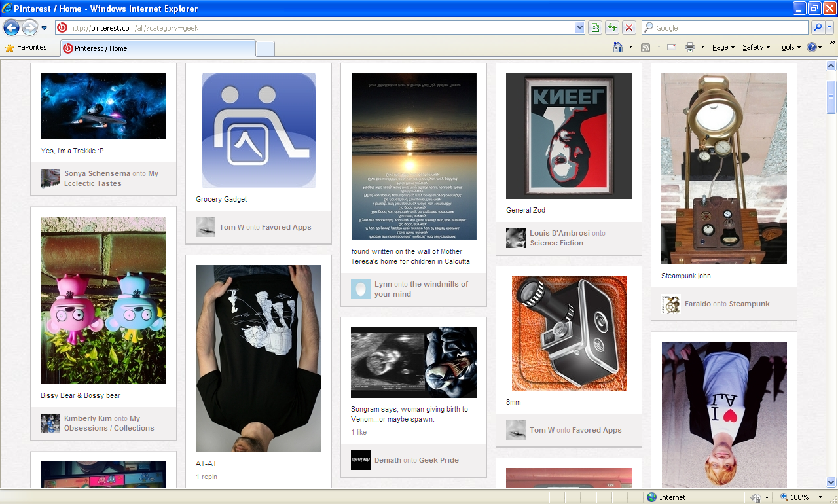Expand the Home button dropdown arrow
Image resolution: width=838 pixels, height=504 pixels.
(x=630, y=47)
